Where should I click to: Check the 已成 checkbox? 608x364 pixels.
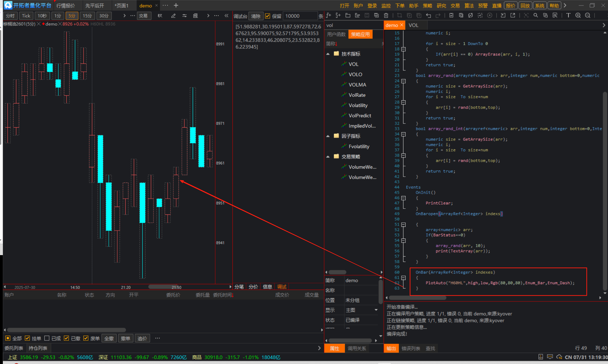click(x=47, y=338)
